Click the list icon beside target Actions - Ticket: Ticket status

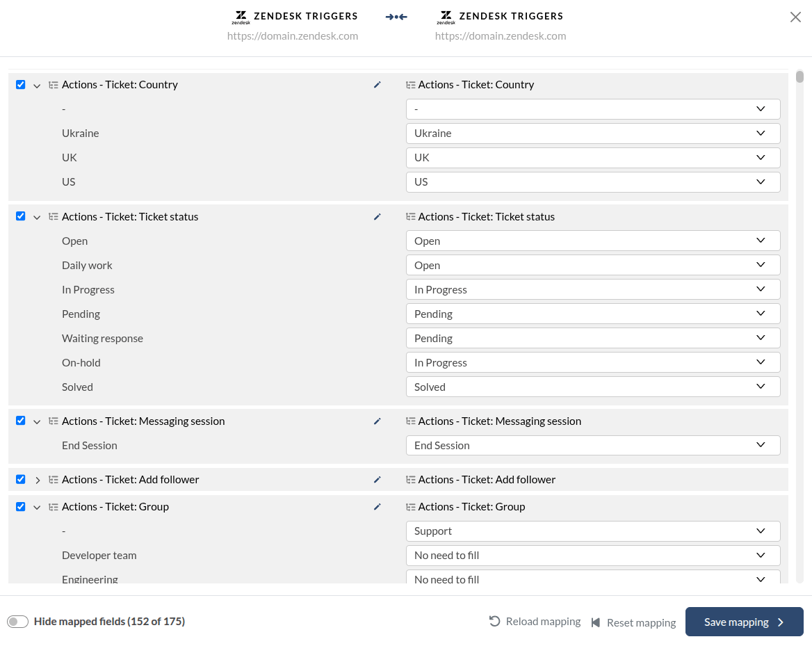pyautogui.click(x=411, y=216)
